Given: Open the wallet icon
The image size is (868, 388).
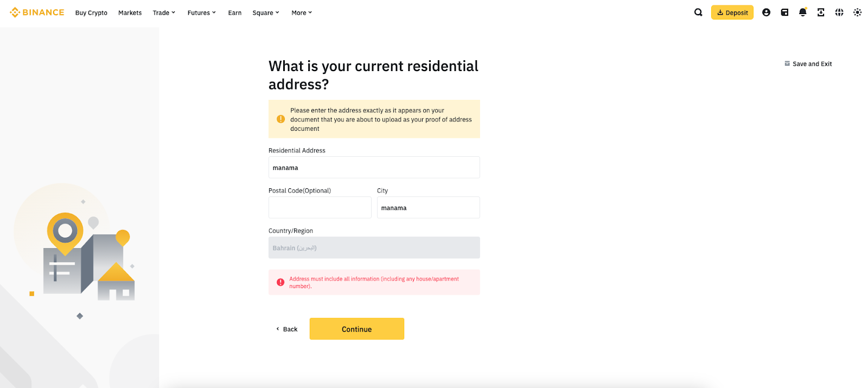Looking at the screenshot, I should pyautogui.click(x=784, y=12).
